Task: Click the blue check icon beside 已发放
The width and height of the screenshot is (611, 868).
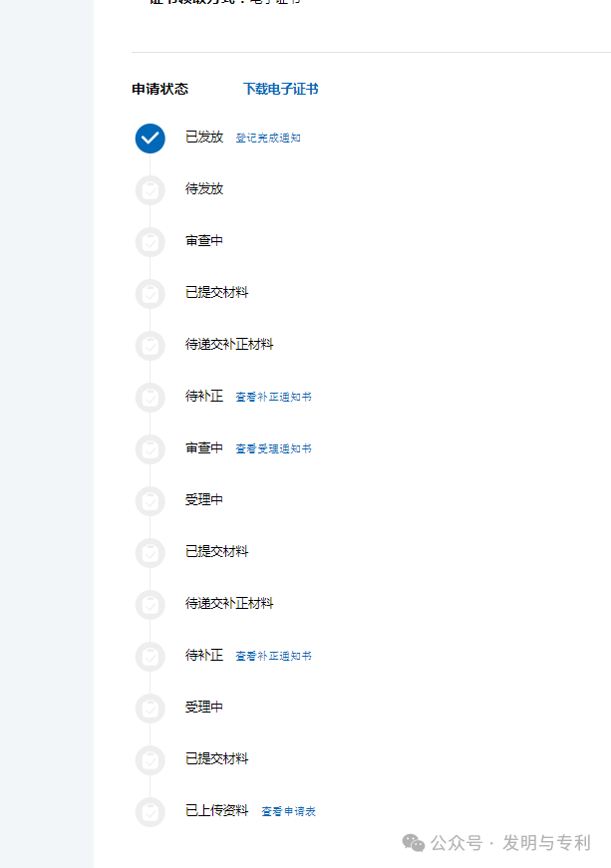Action: (150, 139)
